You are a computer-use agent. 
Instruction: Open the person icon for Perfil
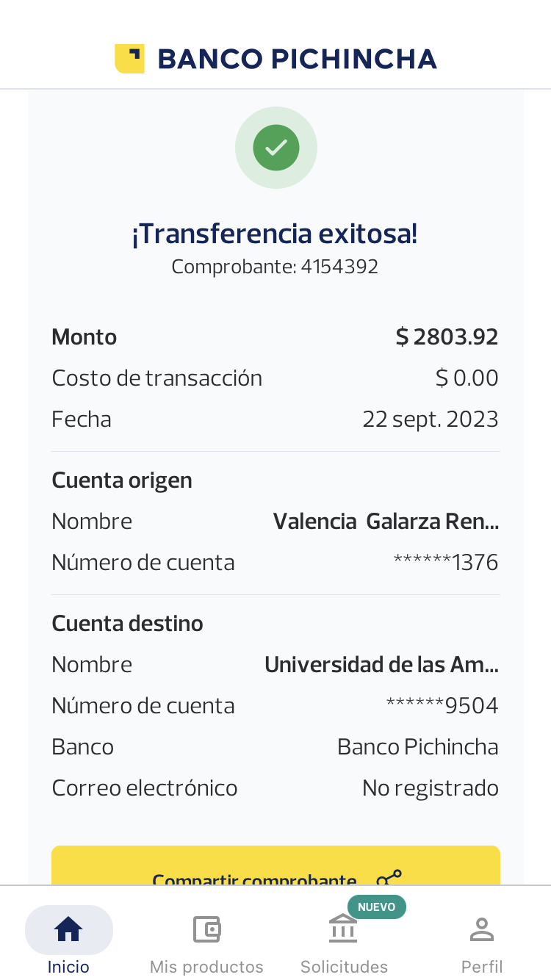click(x=482, y=929)
